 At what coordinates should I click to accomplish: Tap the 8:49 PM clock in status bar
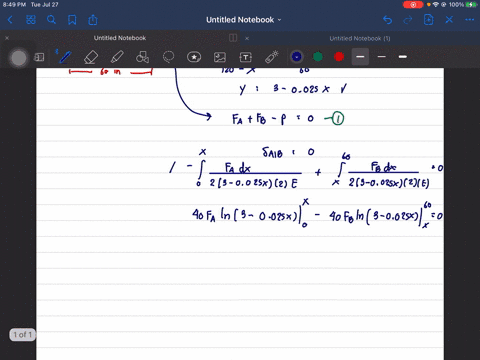click(14, 5)
